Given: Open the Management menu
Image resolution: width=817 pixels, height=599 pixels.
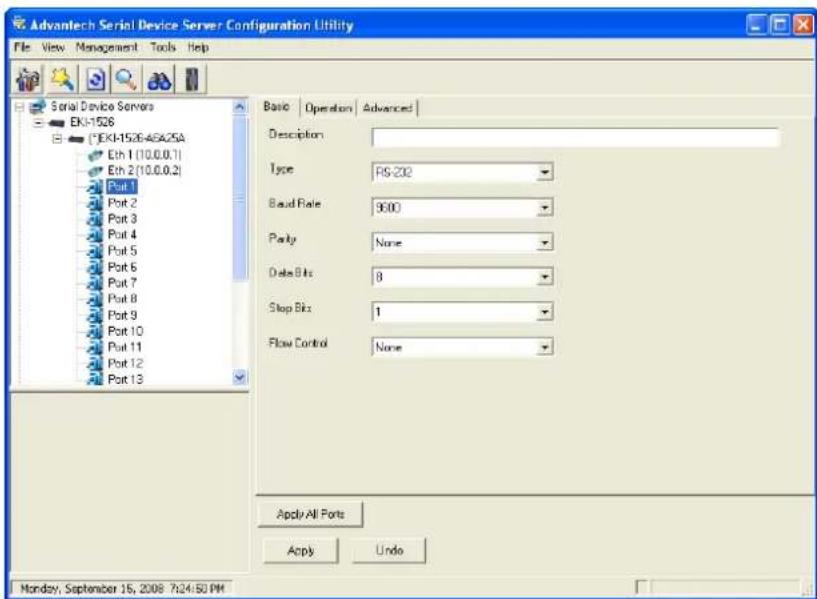Looking at the screenshot, I should 107,47.
